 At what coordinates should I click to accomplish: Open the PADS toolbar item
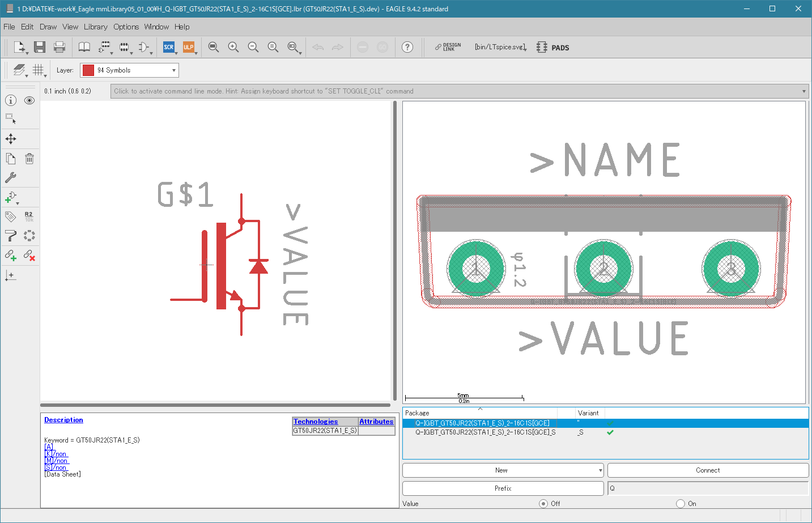point(552,48)
